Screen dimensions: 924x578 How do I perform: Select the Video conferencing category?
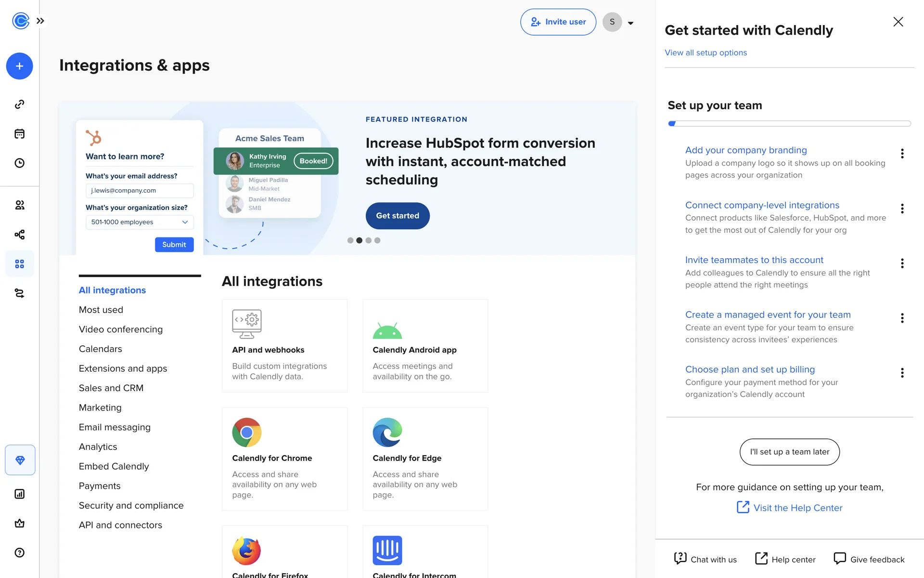click(x=121, y=329)
